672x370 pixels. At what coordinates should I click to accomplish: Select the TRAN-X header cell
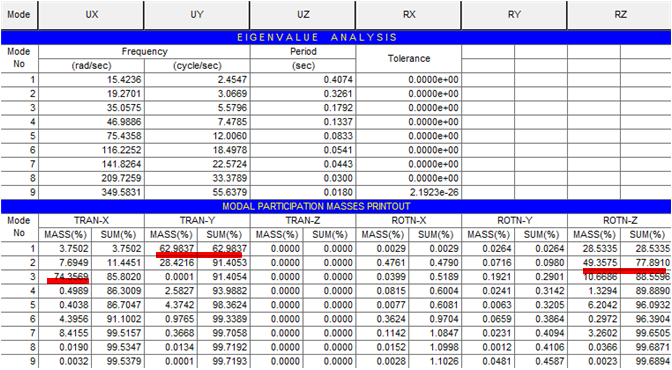pos(91,221)
